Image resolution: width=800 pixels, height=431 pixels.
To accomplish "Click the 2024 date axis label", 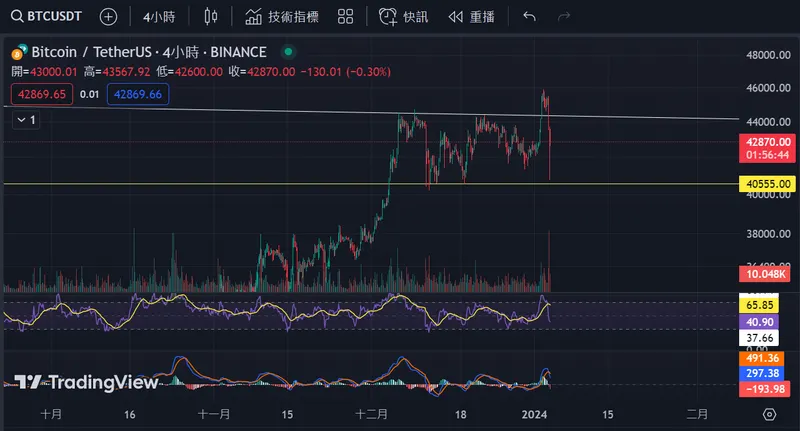I will tap(534, 414).
